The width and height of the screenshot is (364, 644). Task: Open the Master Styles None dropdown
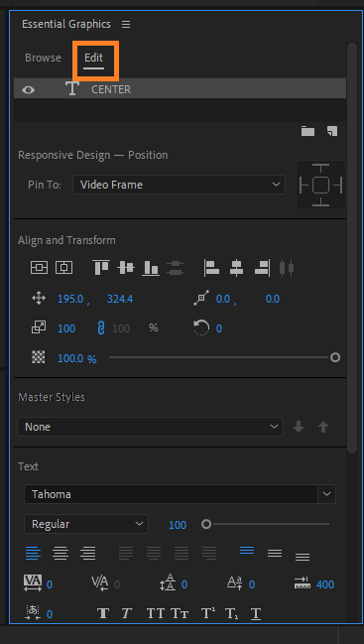pos(150,427)
